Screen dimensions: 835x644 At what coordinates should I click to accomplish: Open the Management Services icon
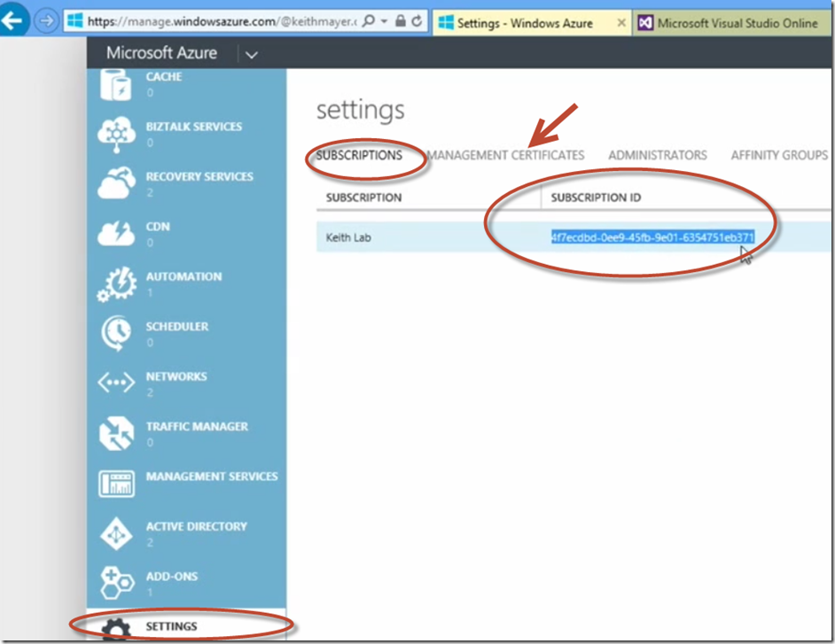tap(116, 484)
